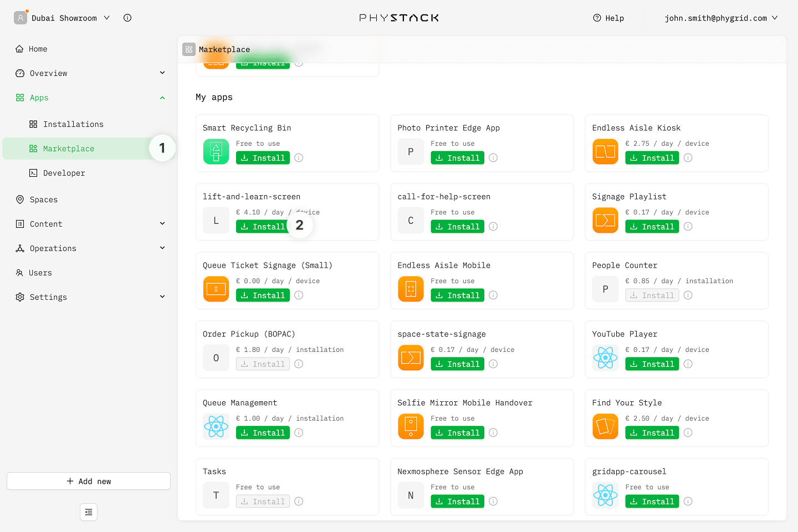Install the Queue Management app

[x=263, y=433]
